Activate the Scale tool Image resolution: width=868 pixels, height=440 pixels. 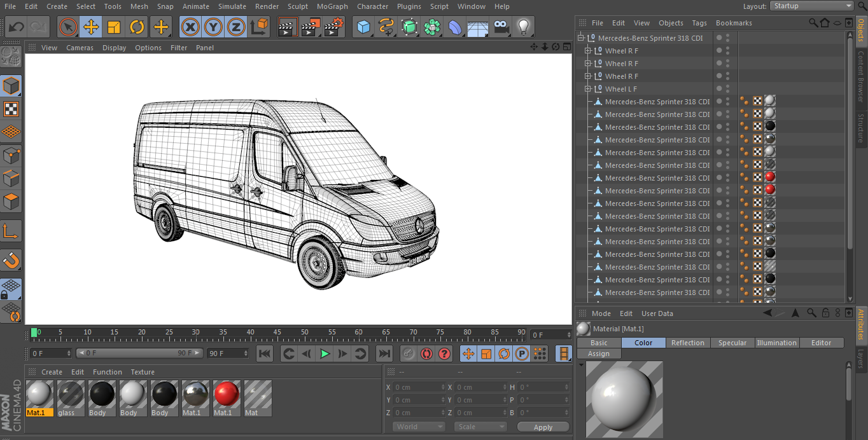tap(114, 27)
